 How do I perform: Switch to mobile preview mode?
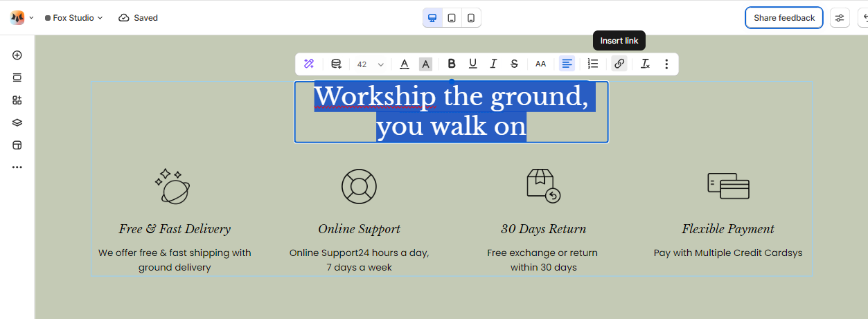tap(471, 18)
